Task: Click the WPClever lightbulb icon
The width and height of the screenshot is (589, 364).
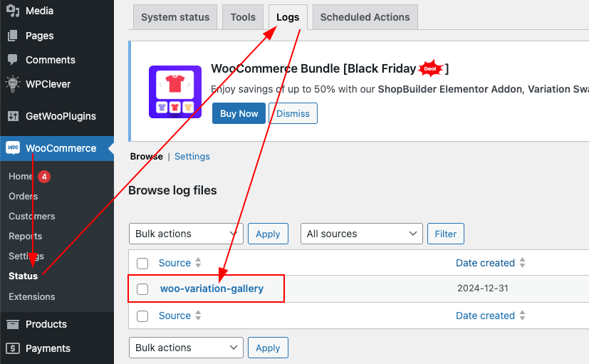Action: click(13, 84)
